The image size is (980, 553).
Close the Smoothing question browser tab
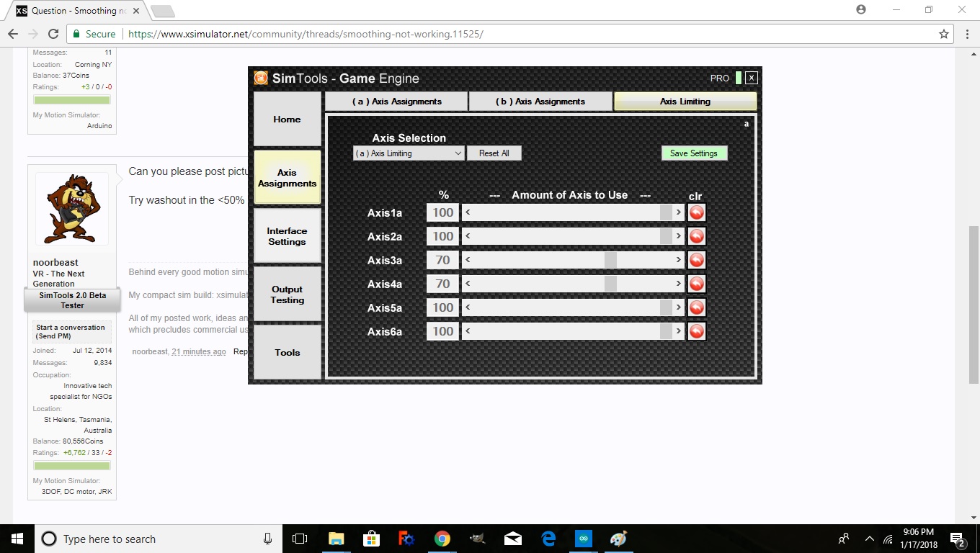tap(136, 11)
